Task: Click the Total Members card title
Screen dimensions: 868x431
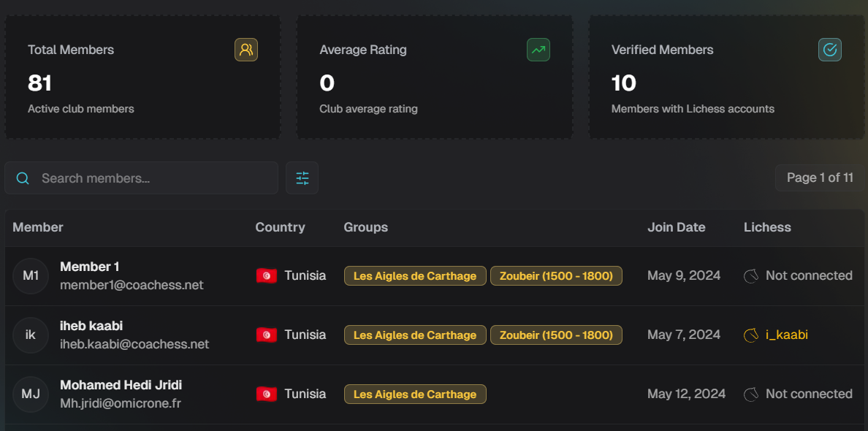Action: (71, 50)
